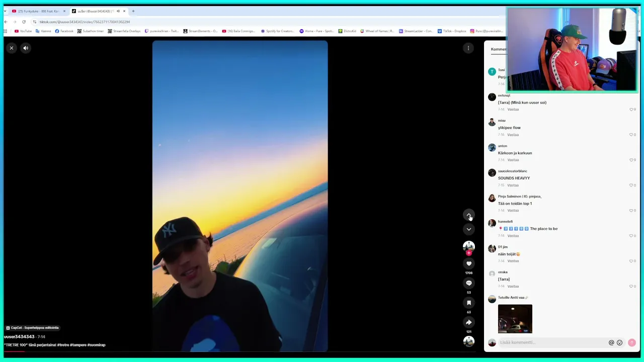The height and width of the screenshot is (362, 644).
Task: Expand the tab search dropdown arrow
Action: point(6,11)
